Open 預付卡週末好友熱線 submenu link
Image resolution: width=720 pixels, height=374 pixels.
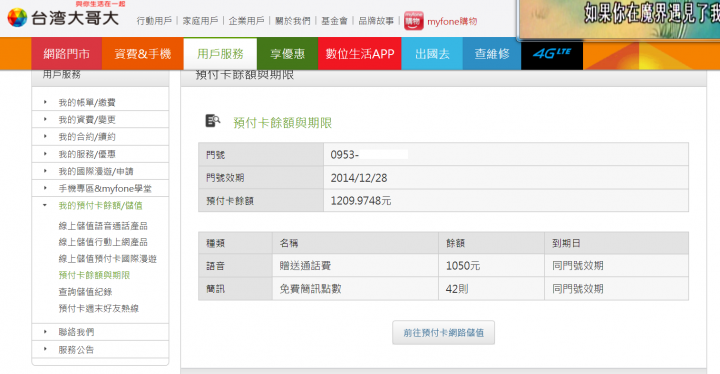[x=99, y=308]
